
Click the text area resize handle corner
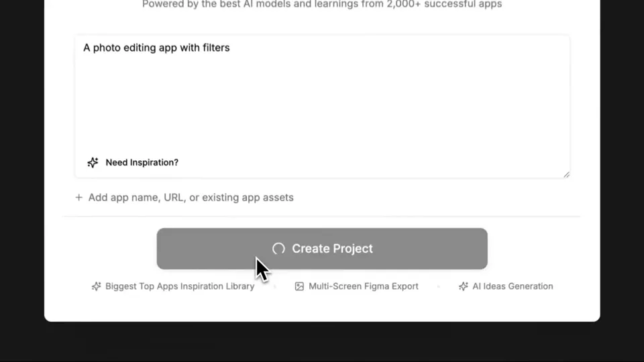[x=566, y=175]
